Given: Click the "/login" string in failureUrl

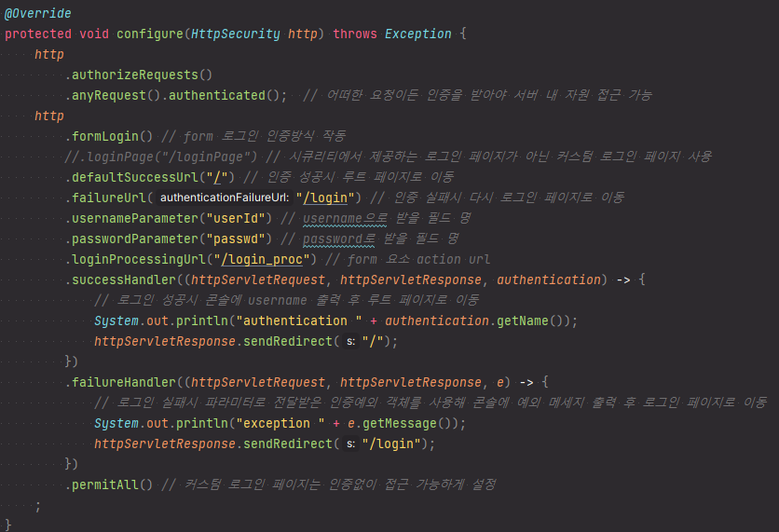Looking at the screenshot, I should click(x=325, y=198).
